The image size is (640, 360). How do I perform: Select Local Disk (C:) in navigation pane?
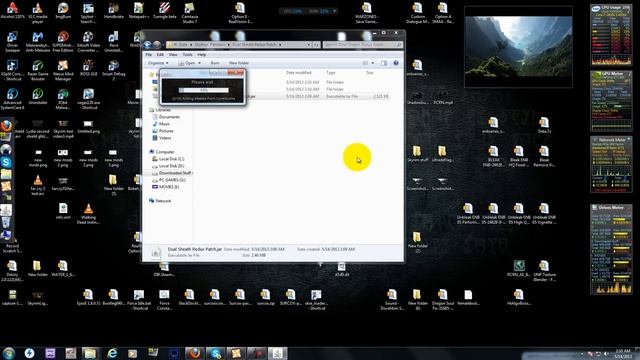click(x=171, y=159)
